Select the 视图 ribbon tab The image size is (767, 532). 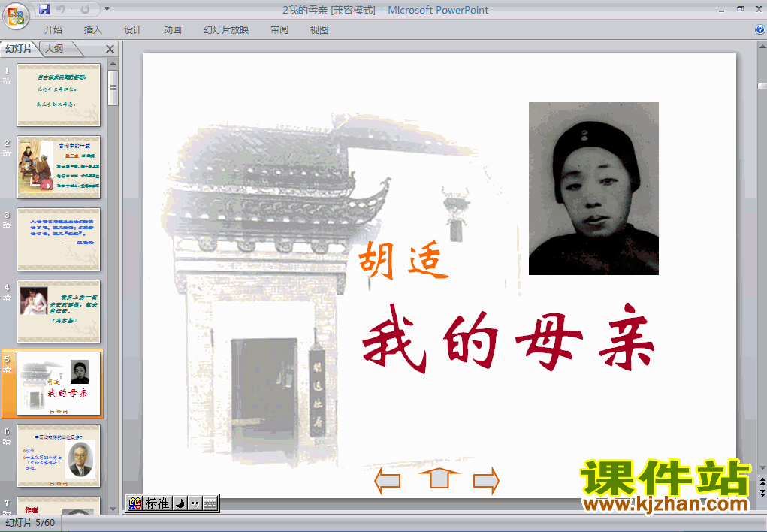[319, 30]
